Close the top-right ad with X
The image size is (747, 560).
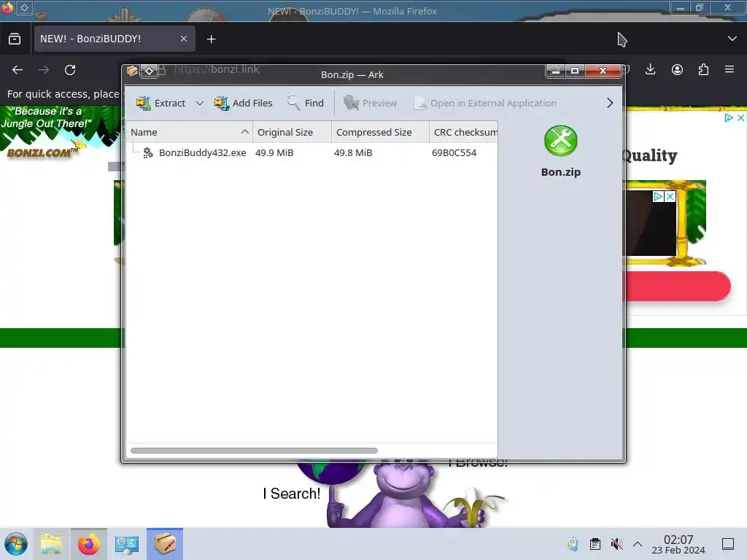pos(740,117)
